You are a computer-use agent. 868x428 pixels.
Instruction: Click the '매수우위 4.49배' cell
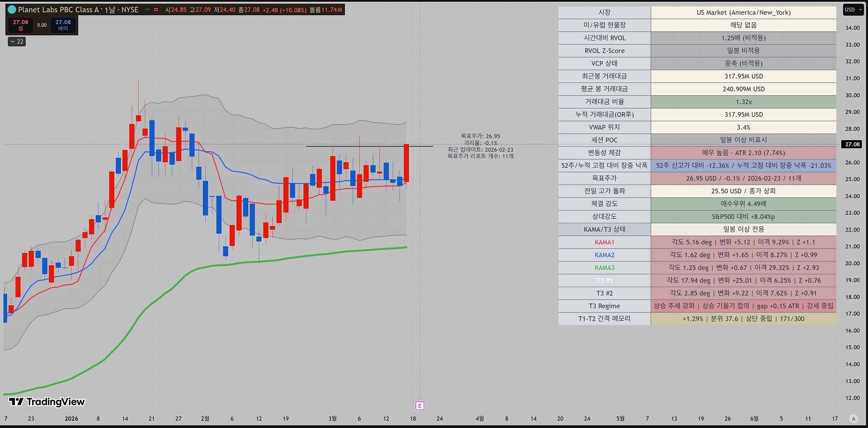744,204
